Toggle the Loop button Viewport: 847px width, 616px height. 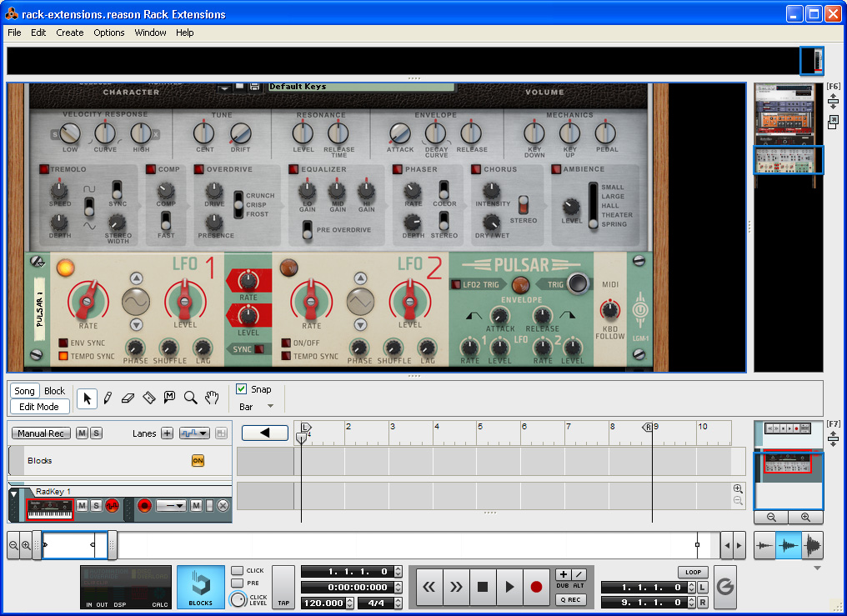click(693, 573)
